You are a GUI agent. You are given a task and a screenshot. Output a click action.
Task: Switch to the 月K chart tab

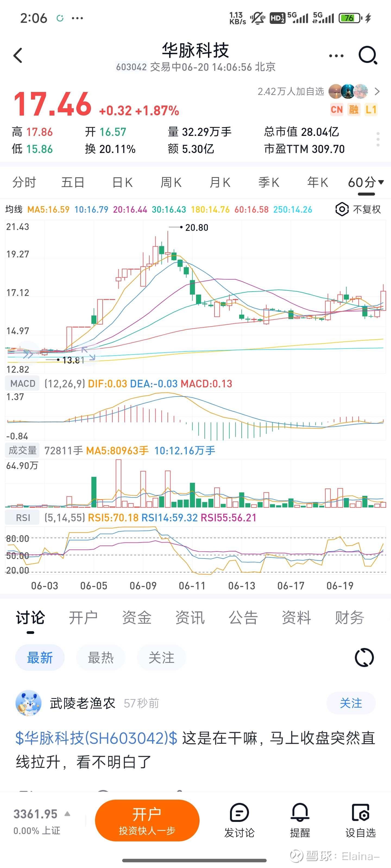pyautogui.click(x=220, y=182)
